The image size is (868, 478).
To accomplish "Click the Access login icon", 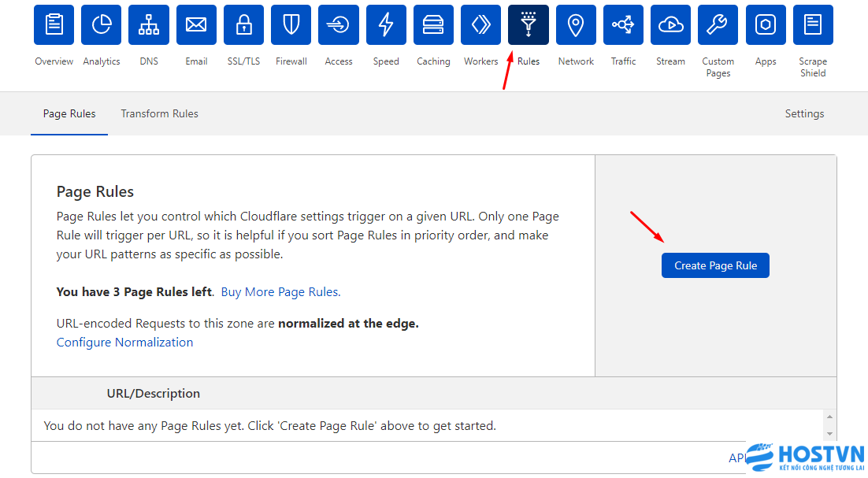I will [339, 25].
